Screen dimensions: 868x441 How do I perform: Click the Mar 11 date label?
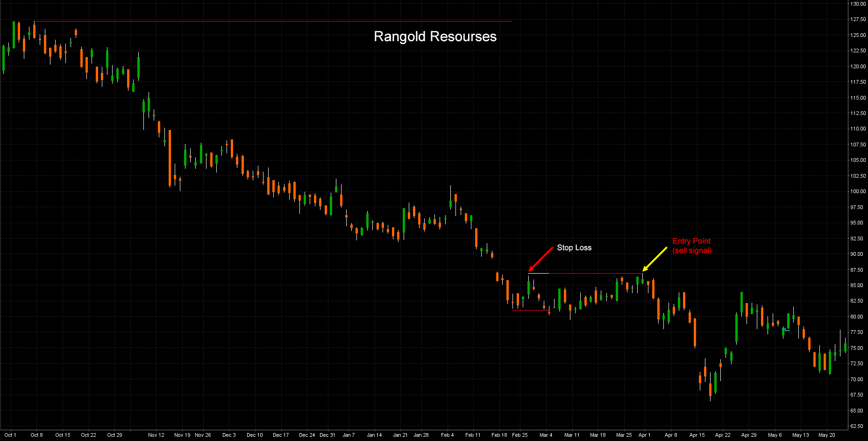572,435
